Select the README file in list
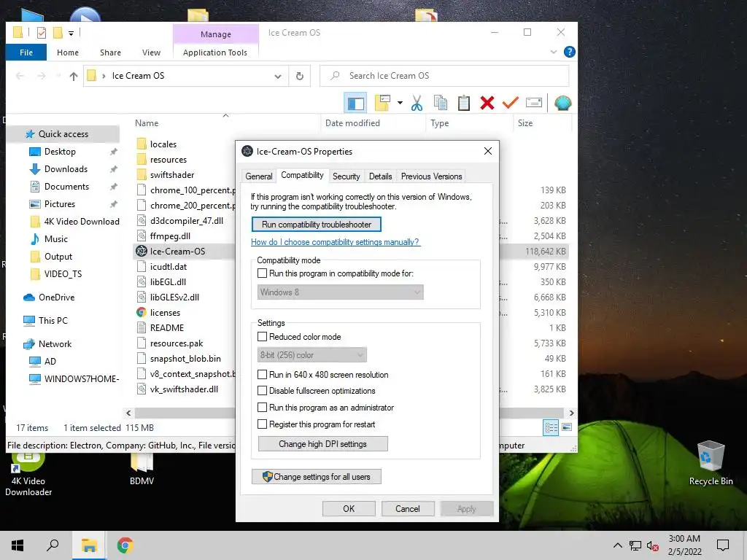Screen dimensions: 747x560 click(x=167, y=327)
